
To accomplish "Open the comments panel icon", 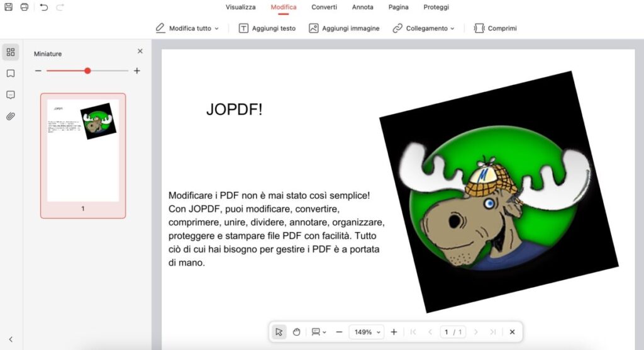I will tap(10, 95).
